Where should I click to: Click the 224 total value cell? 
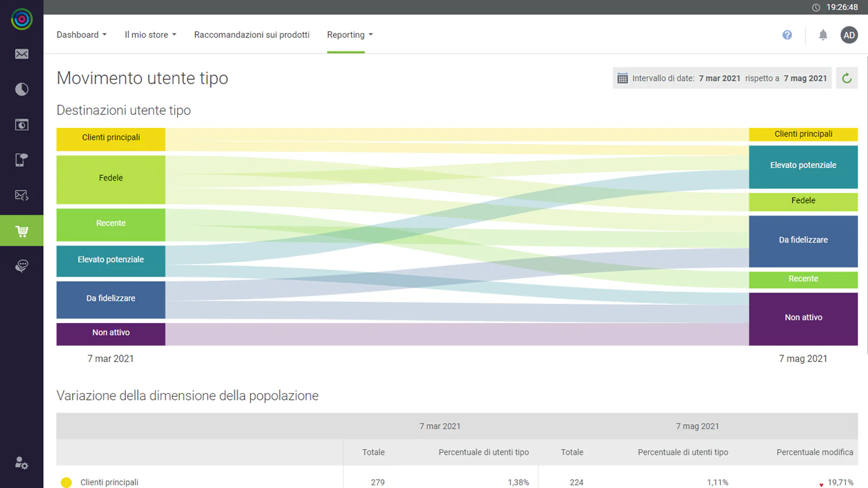tap(576, 482)
